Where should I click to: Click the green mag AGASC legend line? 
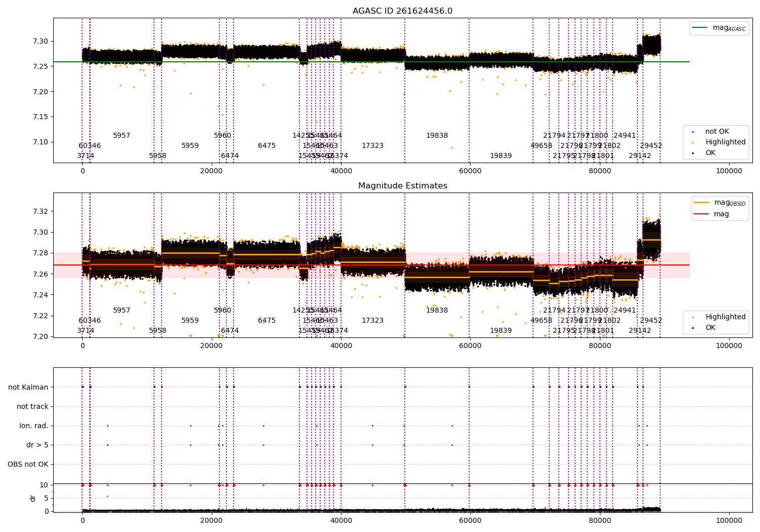(x=700, y=28)
